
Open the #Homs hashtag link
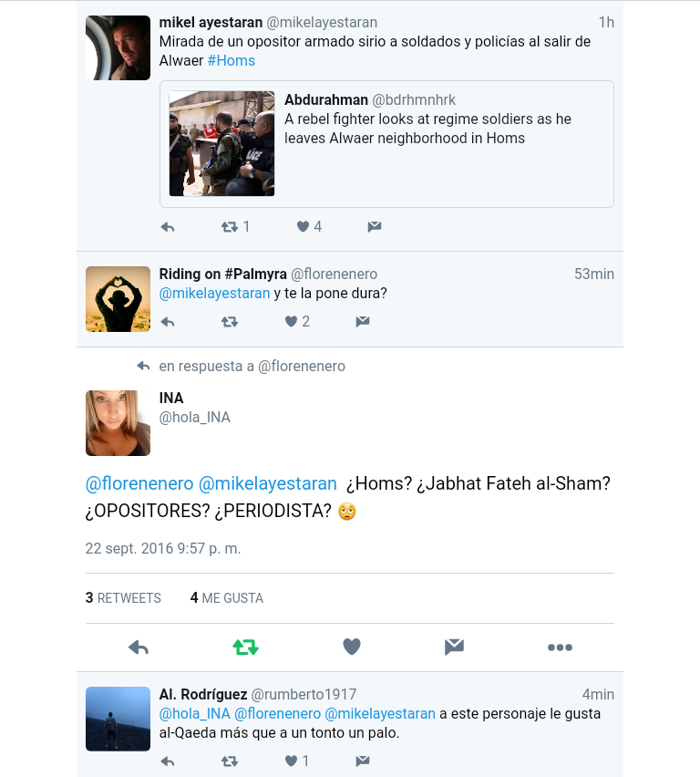[232, 60]
